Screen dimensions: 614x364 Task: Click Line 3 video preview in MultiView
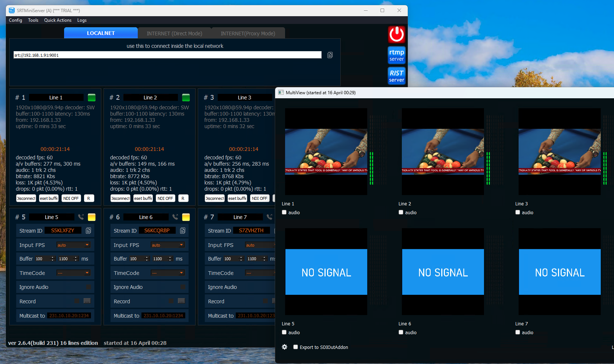559,152
